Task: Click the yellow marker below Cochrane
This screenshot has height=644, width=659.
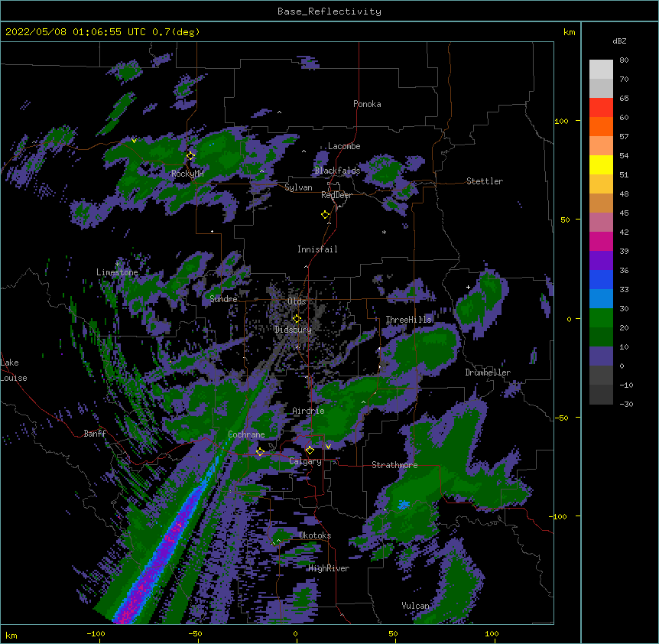Action: click(x=260, y=452)
